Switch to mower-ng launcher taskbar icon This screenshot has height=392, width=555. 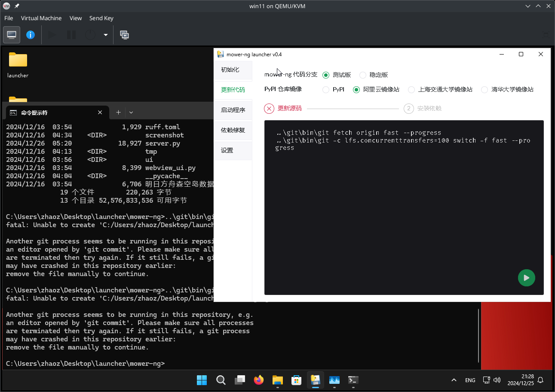click(315, 380)
